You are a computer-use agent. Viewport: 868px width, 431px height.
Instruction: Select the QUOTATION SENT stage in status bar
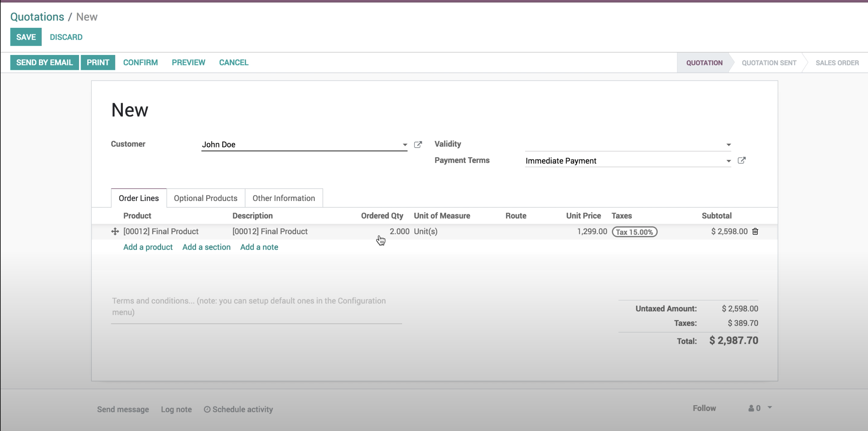point(769,62)
